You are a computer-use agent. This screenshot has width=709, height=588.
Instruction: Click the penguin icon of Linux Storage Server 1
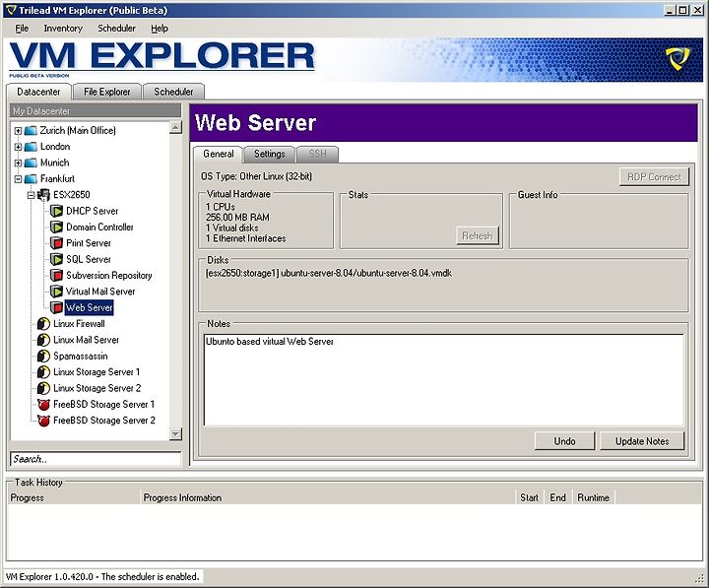click(43, 371)
